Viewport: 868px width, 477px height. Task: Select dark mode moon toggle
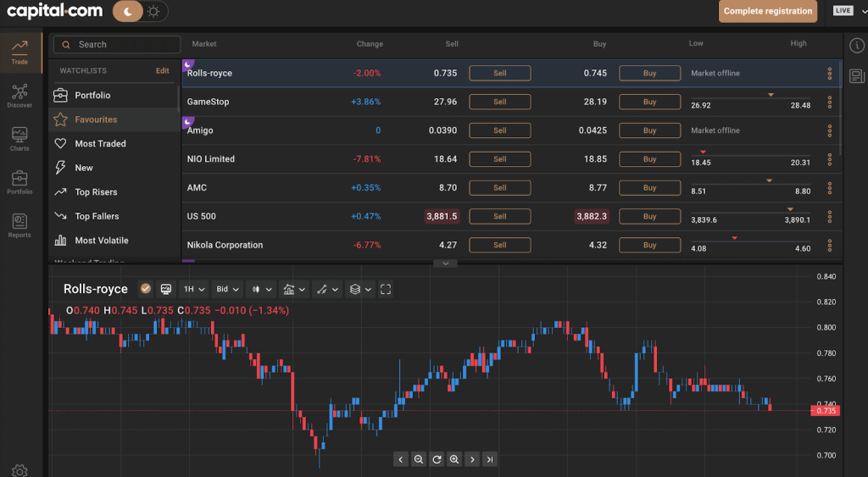coord(128,11)
